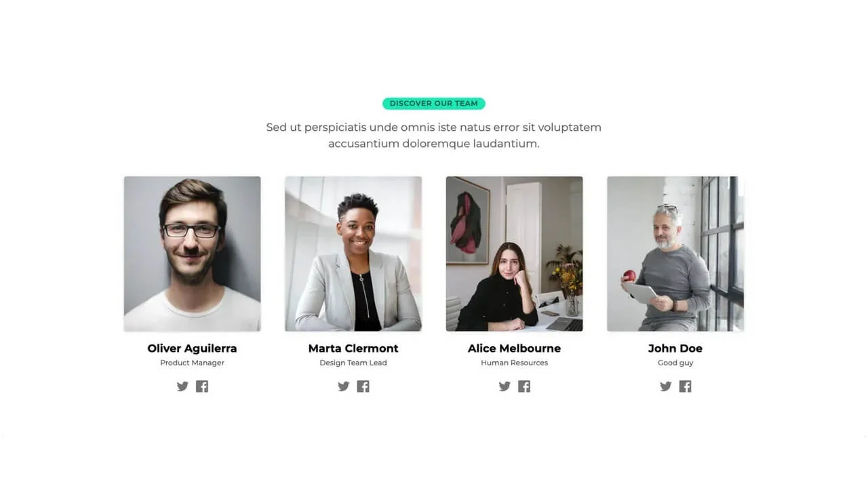Open Alice Melbourne's Facebook icon
The width and height of the screenshot is (868, 488).
tap(524, 386)
